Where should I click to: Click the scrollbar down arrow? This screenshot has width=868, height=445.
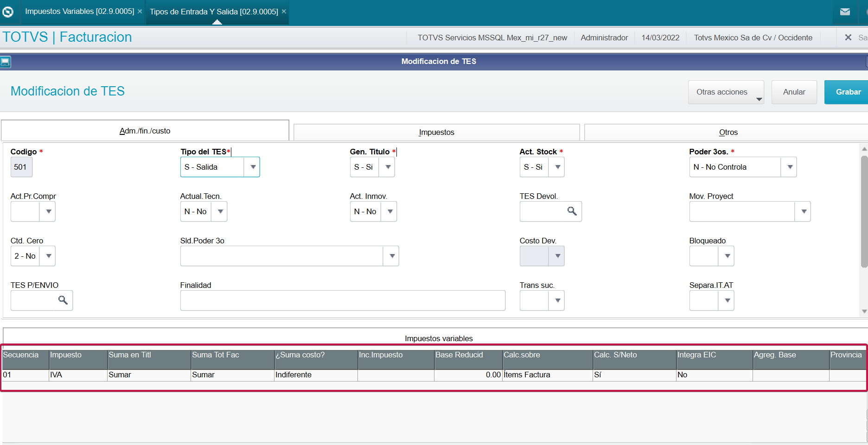[864, 311]
